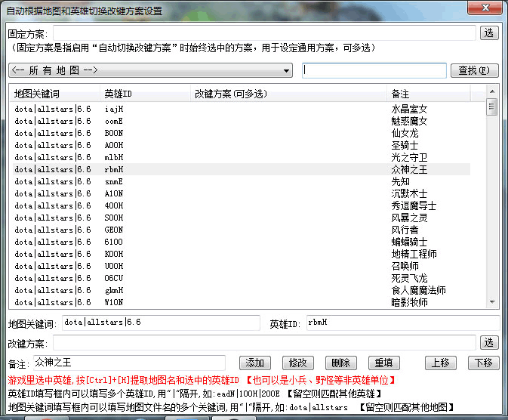This screenshot has height=420, width=508.
Task: Focus the 地图关键词 input field
Action: coord(161,323)
